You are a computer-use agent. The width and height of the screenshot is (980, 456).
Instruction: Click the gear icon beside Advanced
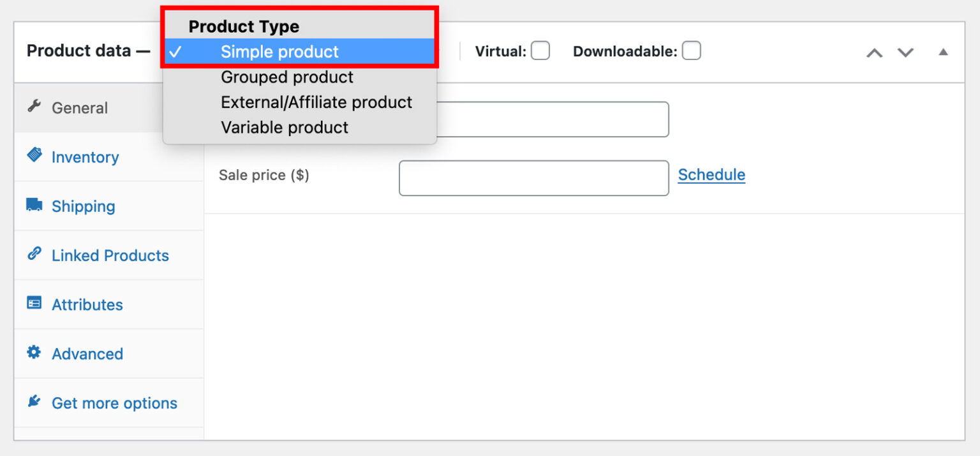click(x=33, y=353)
